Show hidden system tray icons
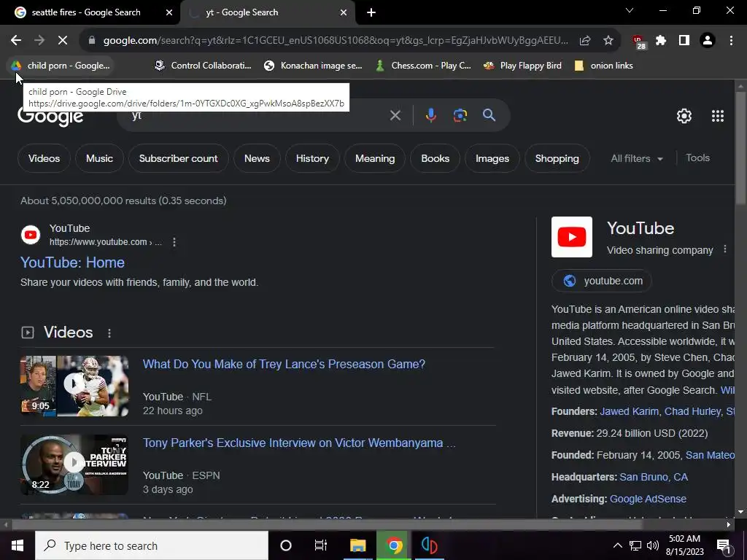 [617, 545]
